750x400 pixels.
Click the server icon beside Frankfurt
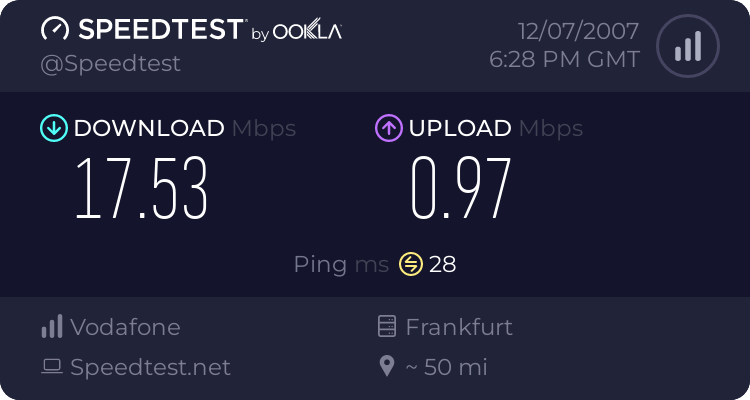[x=387, y=327]
